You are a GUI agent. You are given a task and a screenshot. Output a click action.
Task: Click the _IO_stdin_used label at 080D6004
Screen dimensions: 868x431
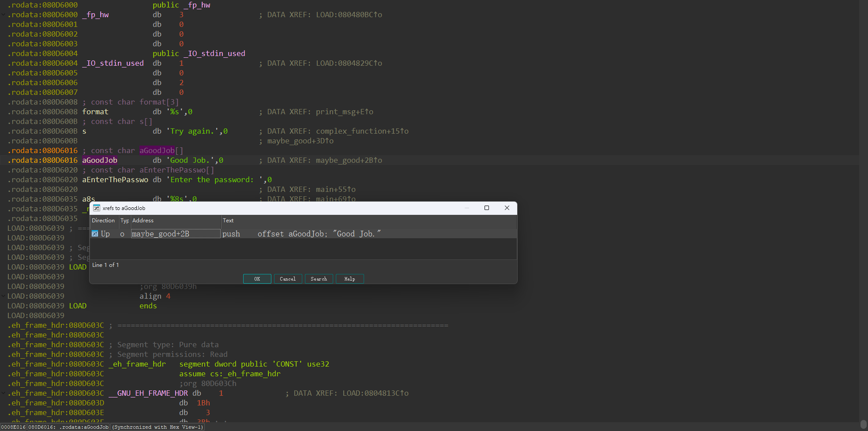[113, 63]
